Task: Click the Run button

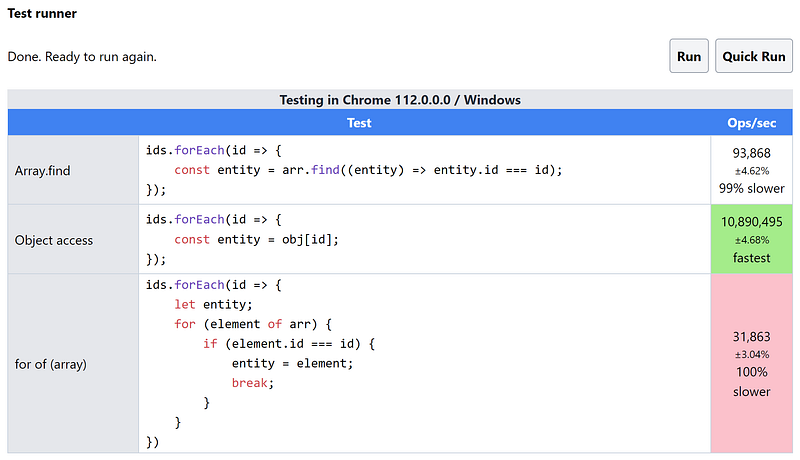Action: click(x=688, y=56)
